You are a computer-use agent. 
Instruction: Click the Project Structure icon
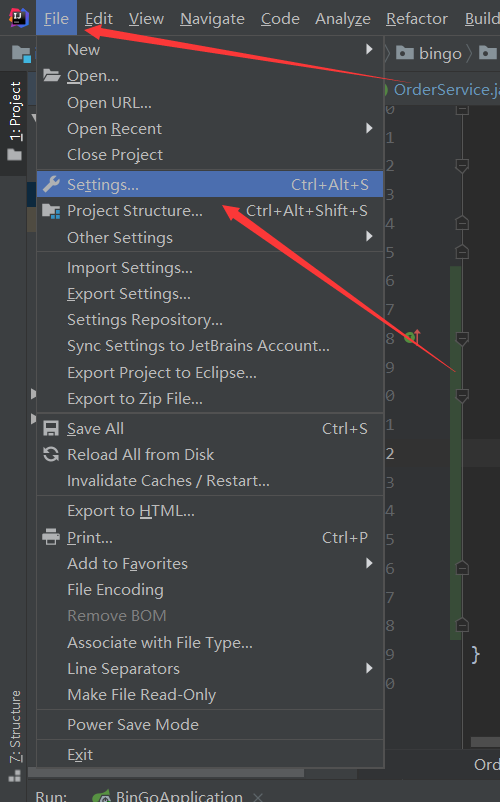(x=51, y=211)
